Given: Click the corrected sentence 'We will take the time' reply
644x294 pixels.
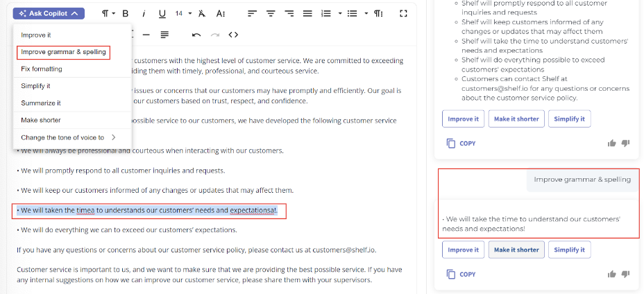Looking at the screenshot, I should tap(531, 224).
